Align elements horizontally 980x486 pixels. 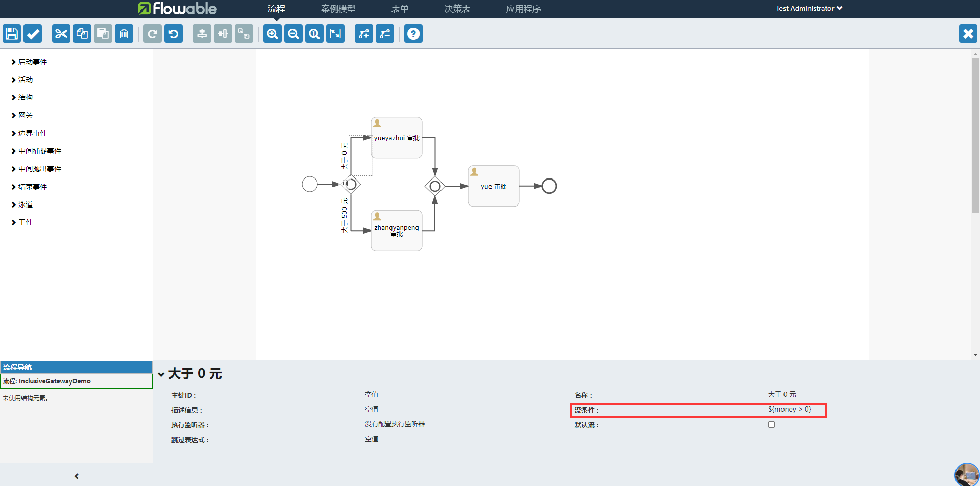tap(223, 34)
